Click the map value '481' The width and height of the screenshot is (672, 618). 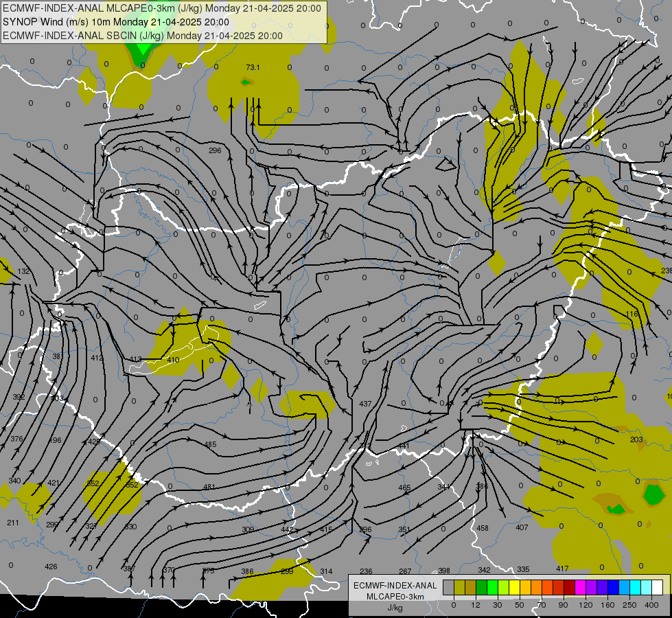tap(209, 487)
